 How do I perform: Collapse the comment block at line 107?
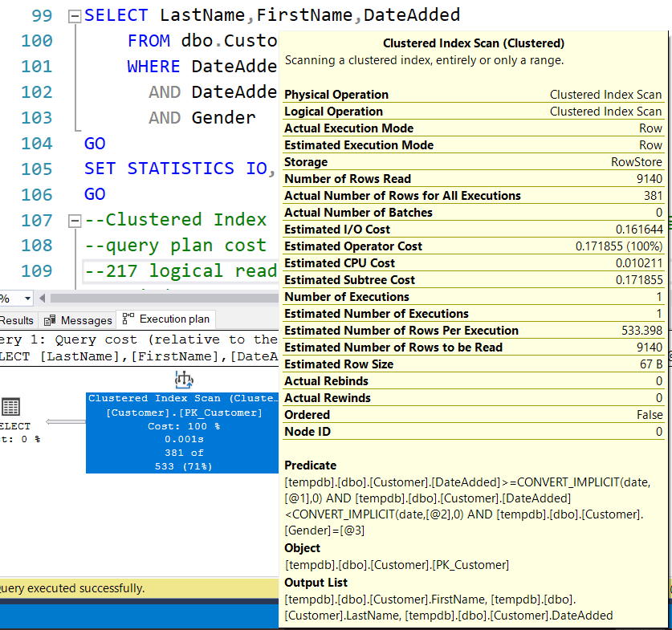coord(75,220)
